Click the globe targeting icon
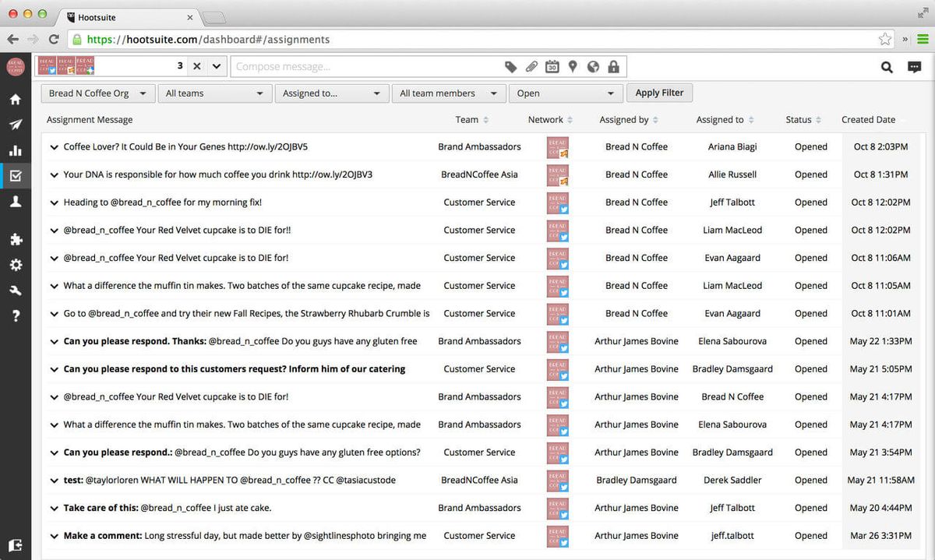The image size is (935, 560). (593, 67)
